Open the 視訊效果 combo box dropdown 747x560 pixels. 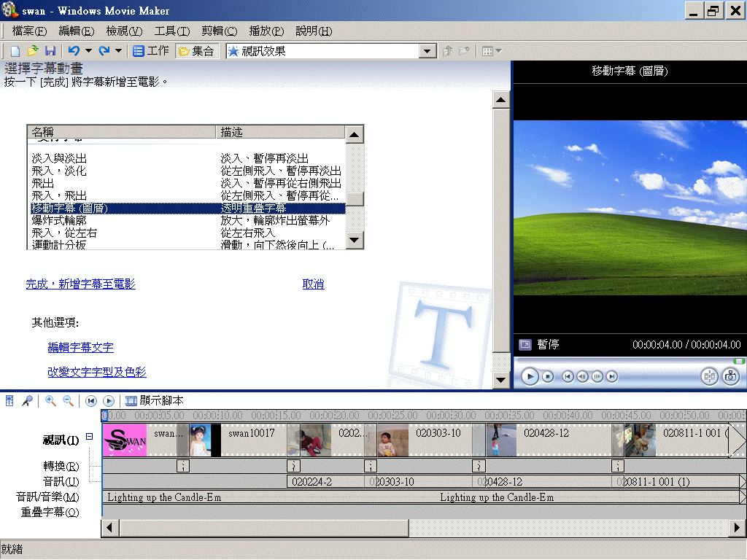pyautogui.click(x=427, y=50)
